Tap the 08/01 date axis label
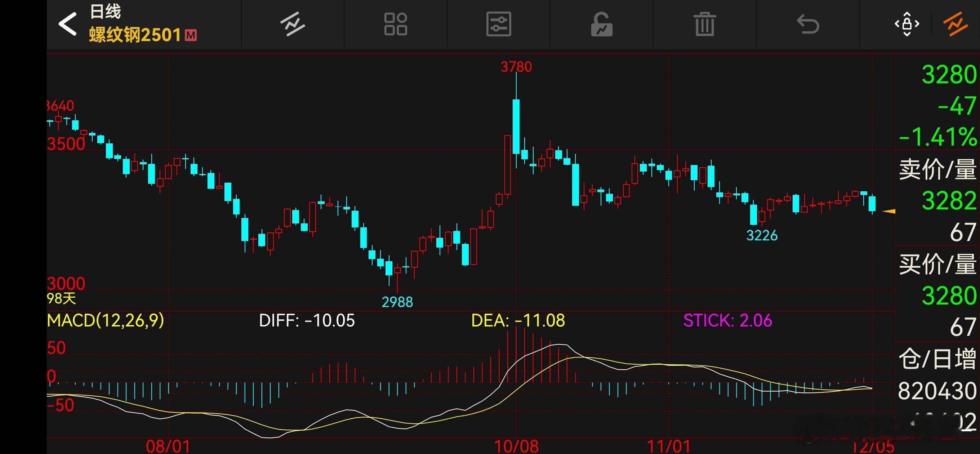The width and height of the screenshot is (980, 454). (168, 446)
